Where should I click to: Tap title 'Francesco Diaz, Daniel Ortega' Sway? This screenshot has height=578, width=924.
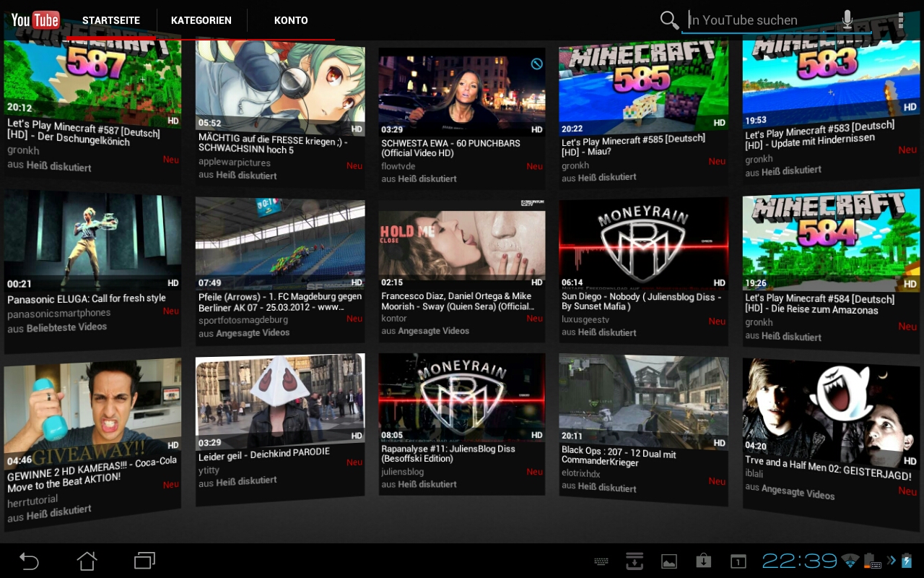pyautogui.click(x=458, y=301)
